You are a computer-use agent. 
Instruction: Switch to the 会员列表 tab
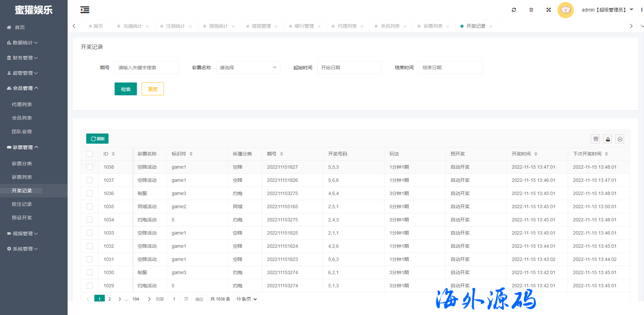click(x=390, y=26)
